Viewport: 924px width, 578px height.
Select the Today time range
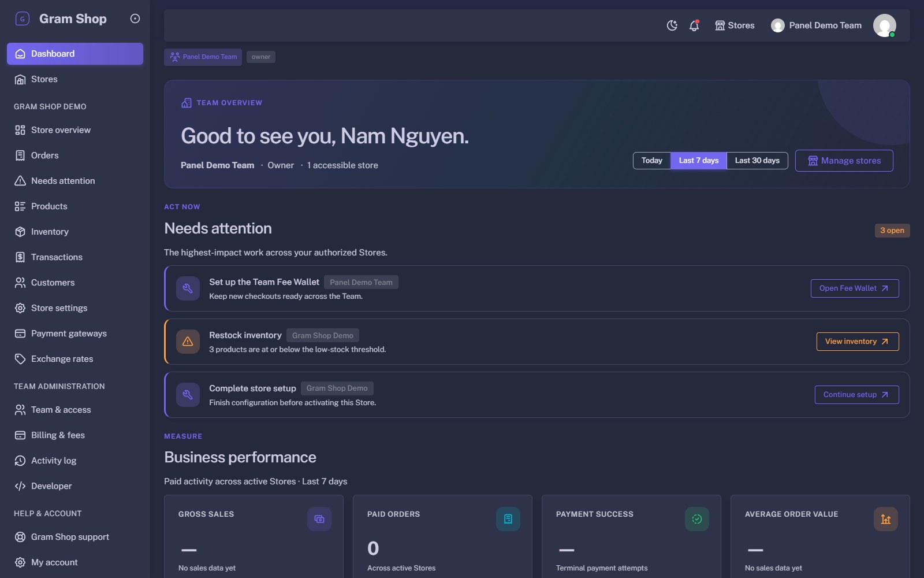coord(652,161)
